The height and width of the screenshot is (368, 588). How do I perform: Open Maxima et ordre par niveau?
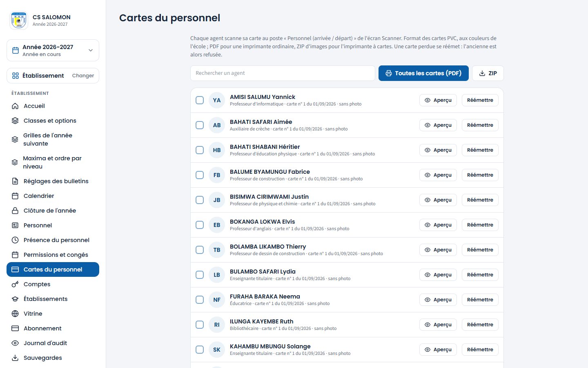[x=53, y=162]
